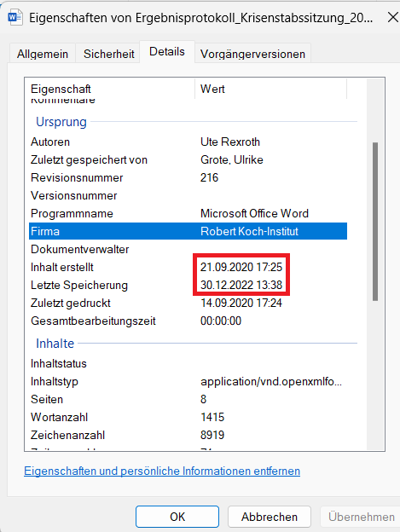Select the Zuletzt gedruckt row
This screenshot has width=400, height=532.
tap(188, 303)
